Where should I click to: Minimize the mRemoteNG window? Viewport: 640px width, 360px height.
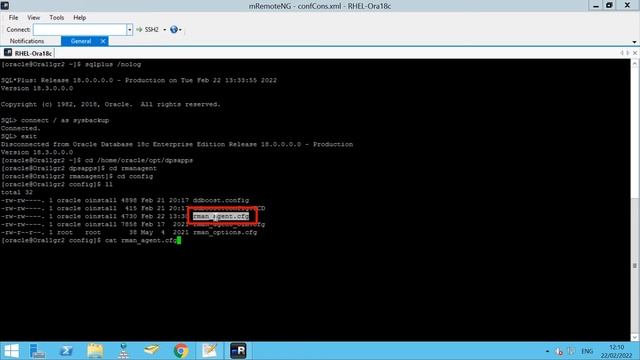pos(596,5)
